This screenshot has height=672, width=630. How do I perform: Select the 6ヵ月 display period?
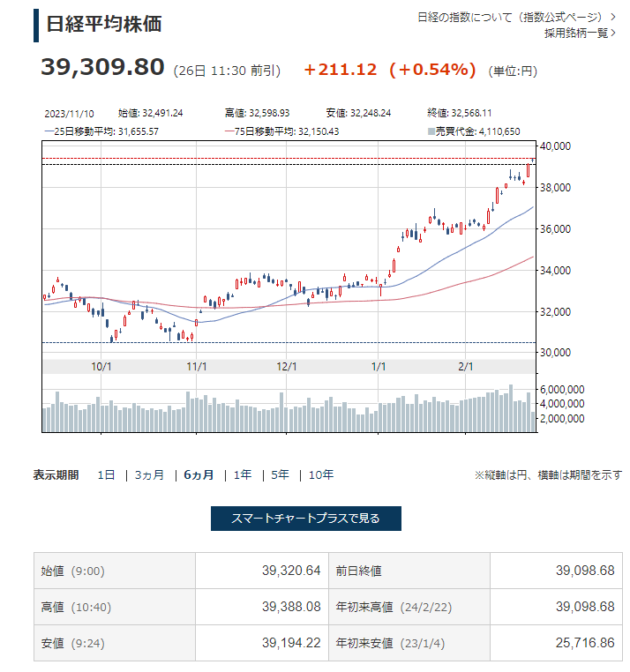[199, 474]
